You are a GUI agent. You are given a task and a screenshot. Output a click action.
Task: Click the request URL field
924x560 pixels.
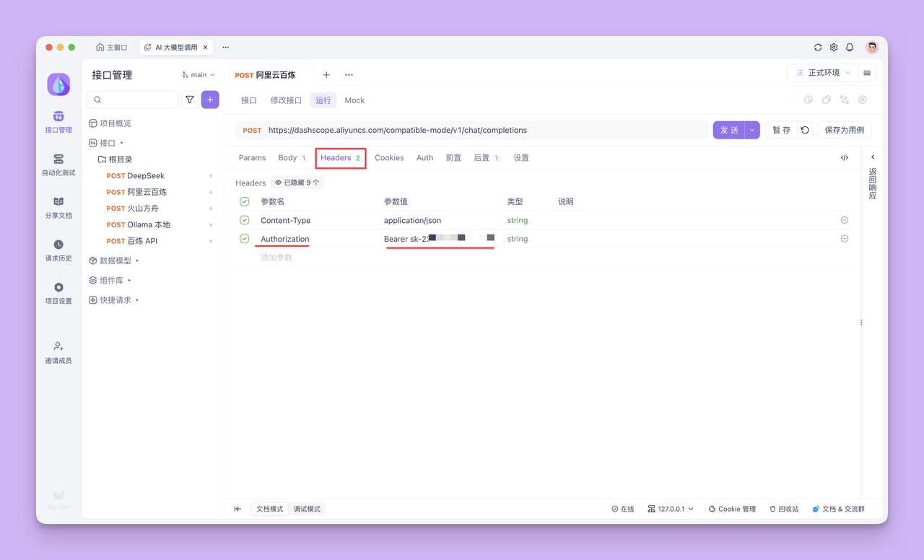486,131
